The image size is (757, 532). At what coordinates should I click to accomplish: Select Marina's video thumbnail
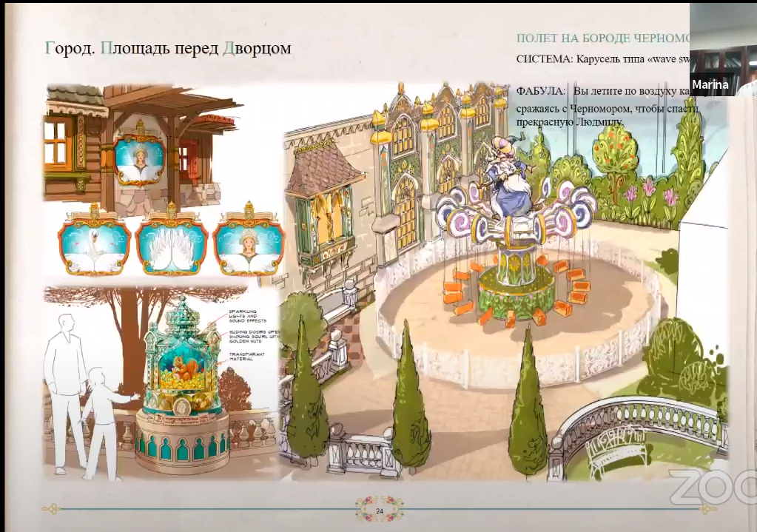(723, 48)
